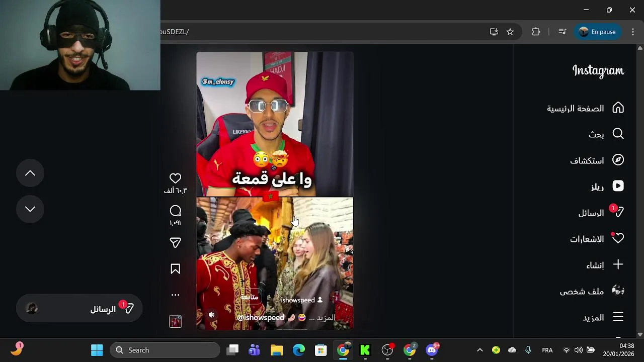Mute the reel with the speaker icon
This screenshot has width=644, height=362.
[x=212, y=315]
